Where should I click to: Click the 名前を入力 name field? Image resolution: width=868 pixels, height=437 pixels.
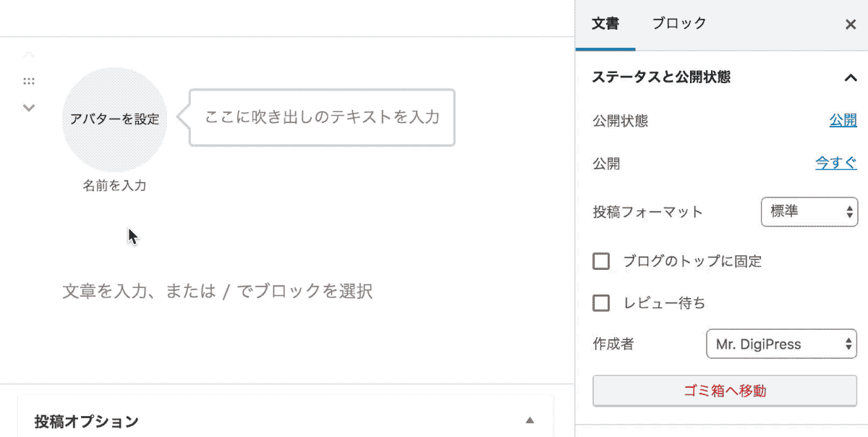(114, 186)
